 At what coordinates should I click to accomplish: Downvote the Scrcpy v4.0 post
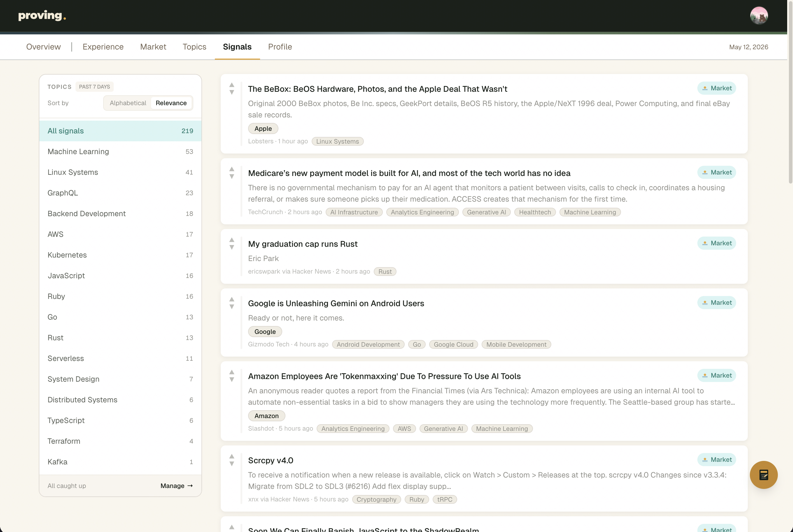pyautogui.click(x=232, y=464)
